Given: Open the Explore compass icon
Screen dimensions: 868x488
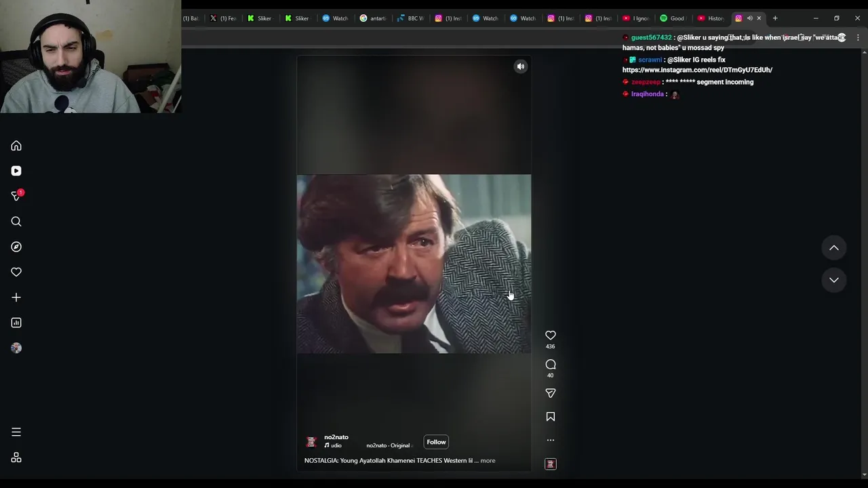Looking at the screenshot, I should pyautogui.click(x=16, y=247).
